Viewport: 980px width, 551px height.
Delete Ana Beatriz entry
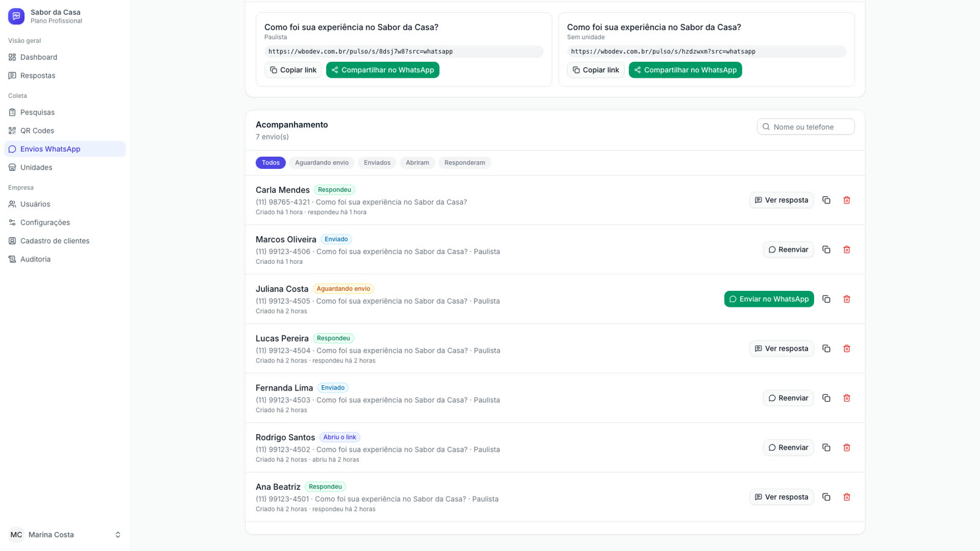point(846,497)
